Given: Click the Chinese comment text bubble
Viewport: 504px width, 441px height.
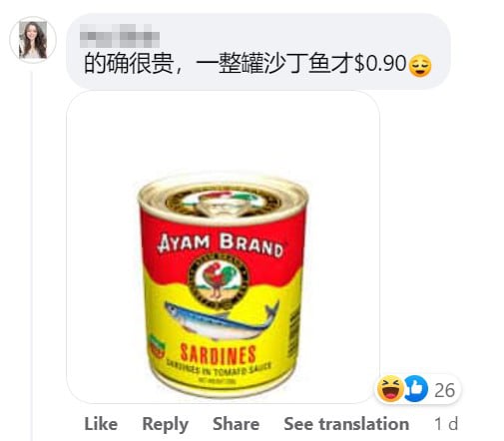Looking at the screenshot, I should point(257,52).
